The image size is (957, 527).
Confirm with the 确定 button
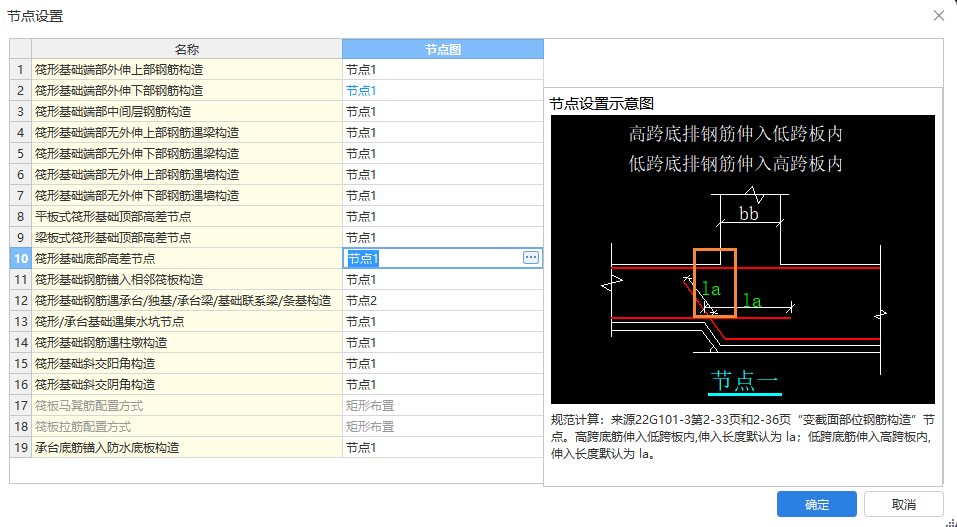tap(817, 504)
